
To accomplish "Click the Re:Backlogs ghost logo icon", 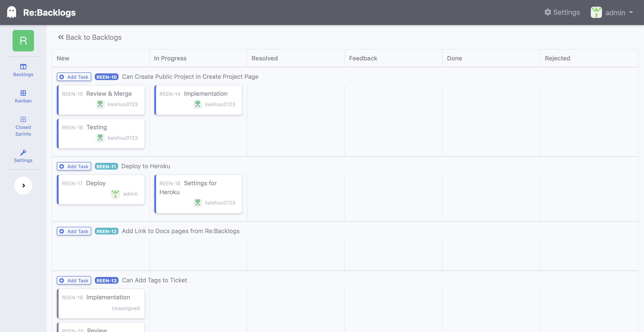I will (x=11, y=12).
